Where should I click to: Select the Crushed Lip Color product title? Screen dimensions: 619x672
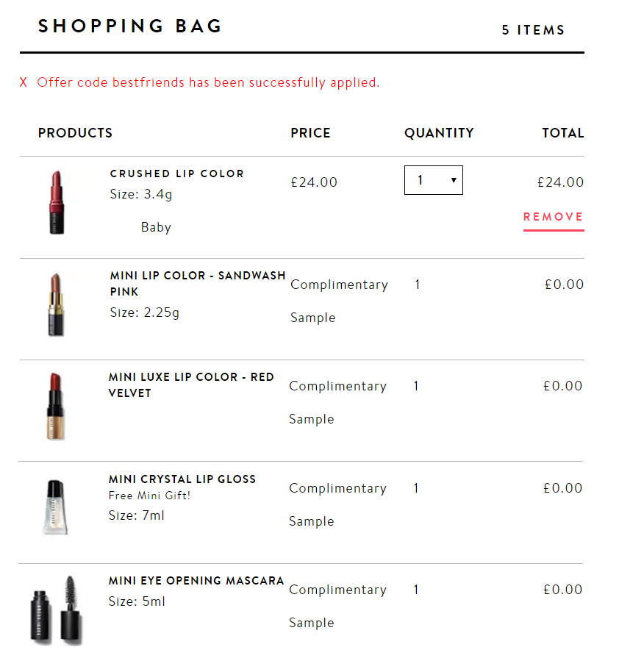click(x=176, y=174)
